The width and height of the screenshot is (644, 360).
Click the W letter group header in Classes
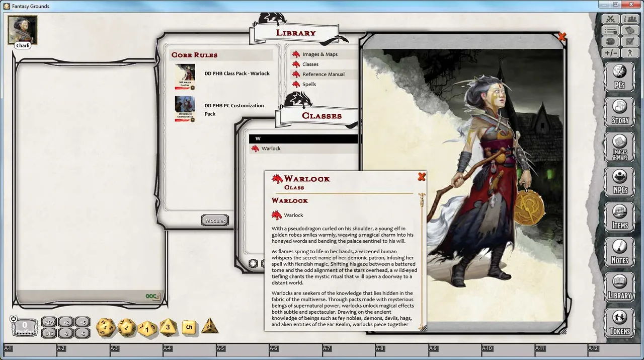click(303, 138)
